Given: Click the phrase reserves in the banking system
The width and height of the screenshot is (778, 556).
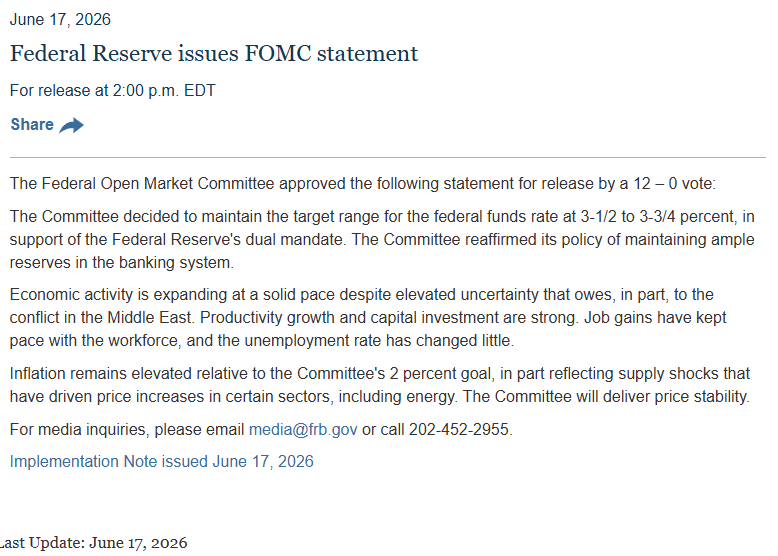Looking at the screenshot, I should 121,262.
